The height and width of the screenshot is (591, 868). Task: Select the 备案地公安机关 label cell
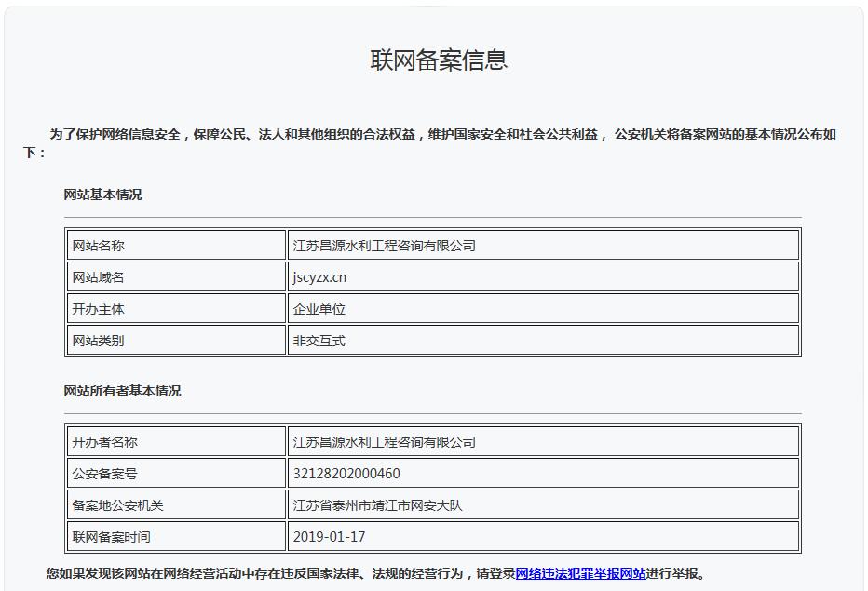tap(117, 505)
